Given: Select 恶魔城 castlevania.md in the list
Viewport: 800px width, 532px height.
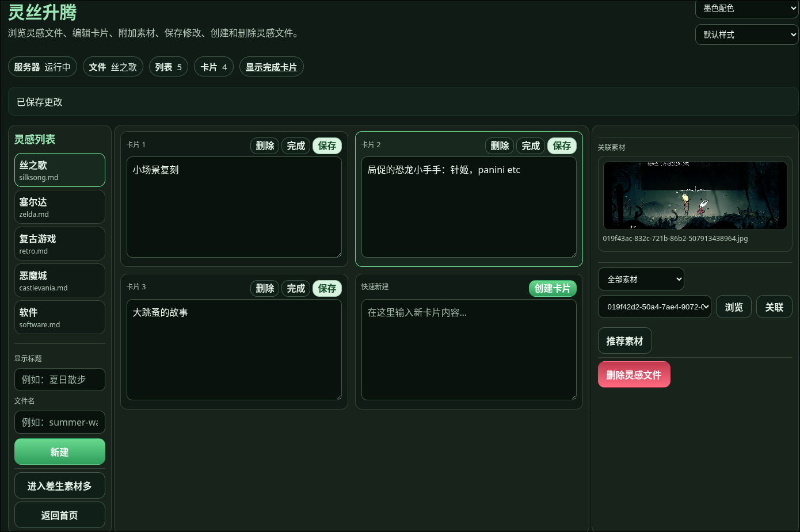Looking at the screenshot, I should tap(60, 281).
